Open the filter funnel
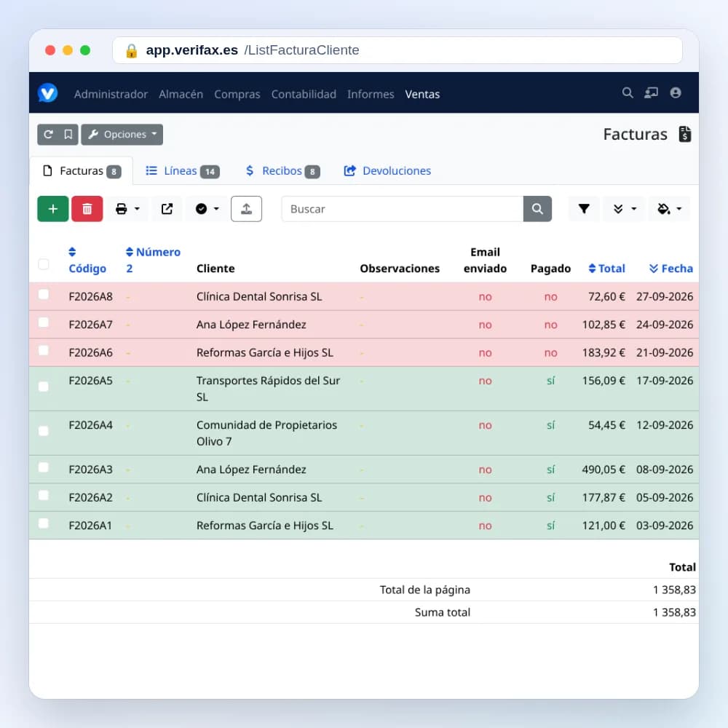The width and height of the screenshot is (728, 728). coord(584,209)
